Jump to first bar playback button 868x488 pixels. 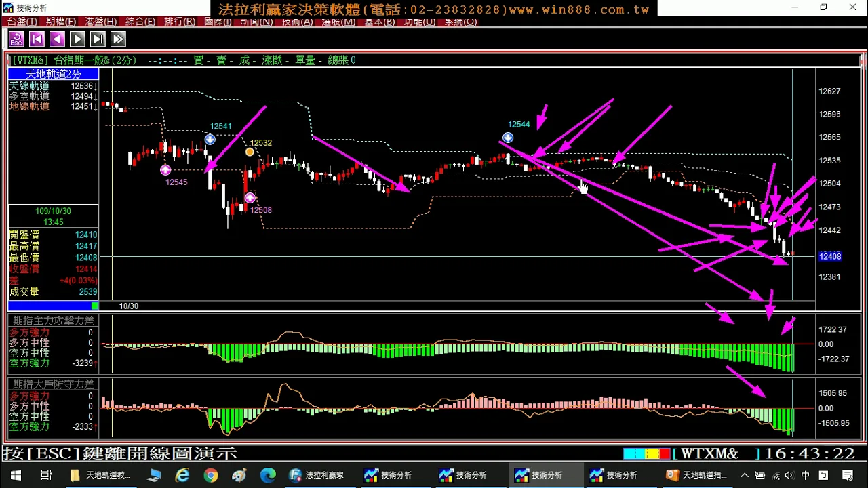click(x=37, y=39)
